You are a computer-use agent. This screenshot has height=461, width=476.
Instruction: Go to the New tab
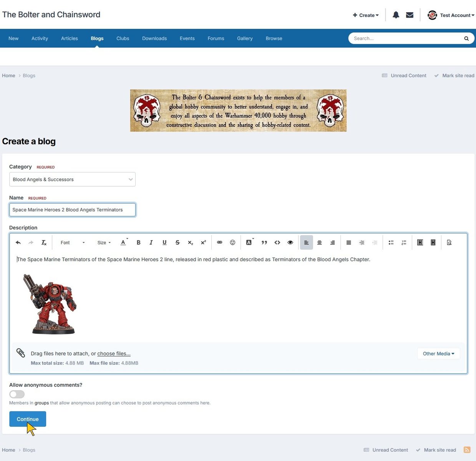point(13,38)
